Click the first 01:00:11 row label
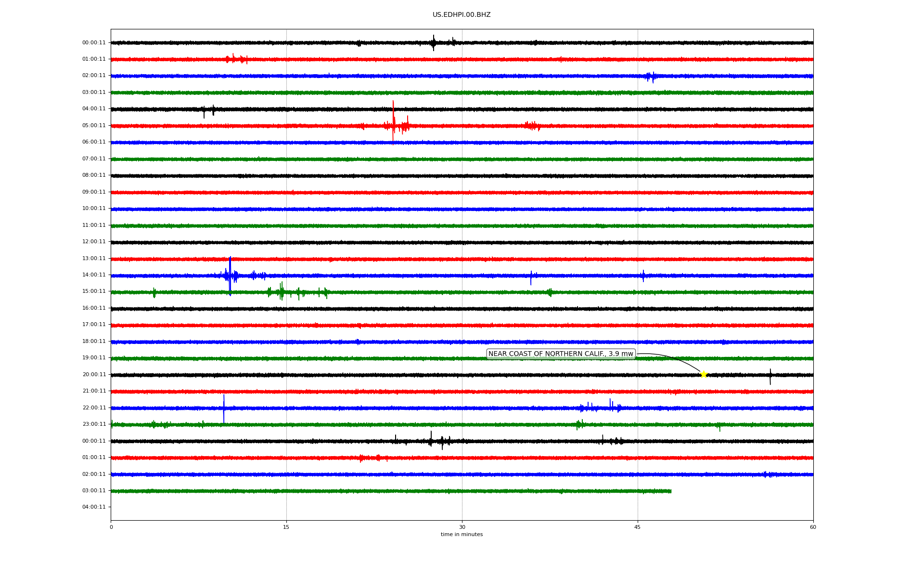 94,59
